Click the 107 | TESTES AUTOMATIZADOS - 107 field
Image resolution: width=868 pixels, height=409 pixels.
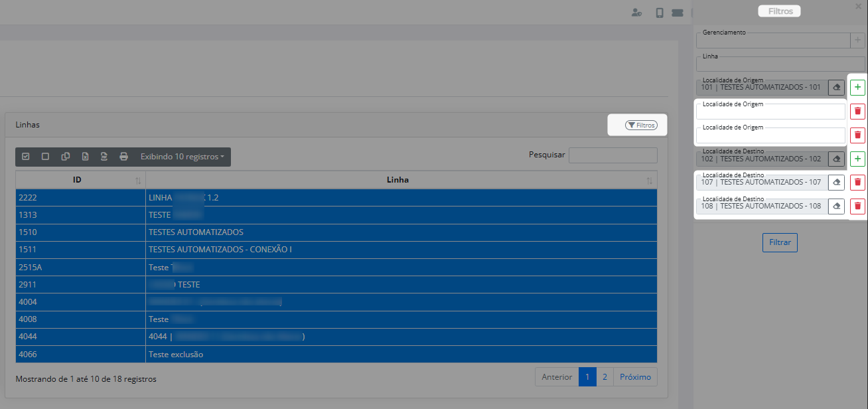click(762, 182)
